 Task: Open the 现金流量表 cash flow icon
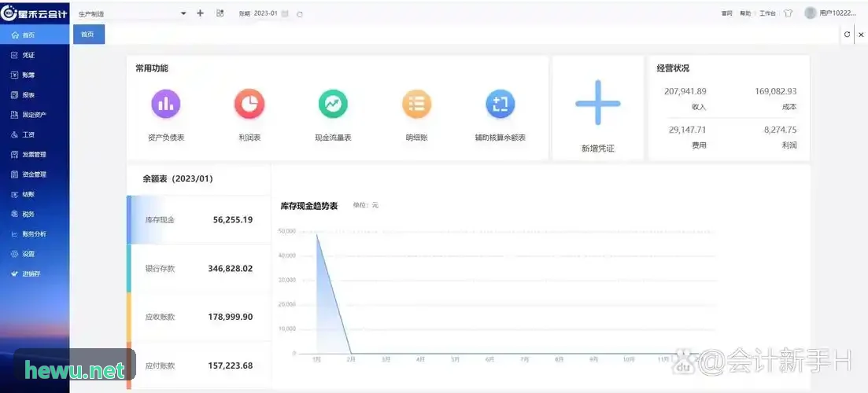(x=333, y=104)
